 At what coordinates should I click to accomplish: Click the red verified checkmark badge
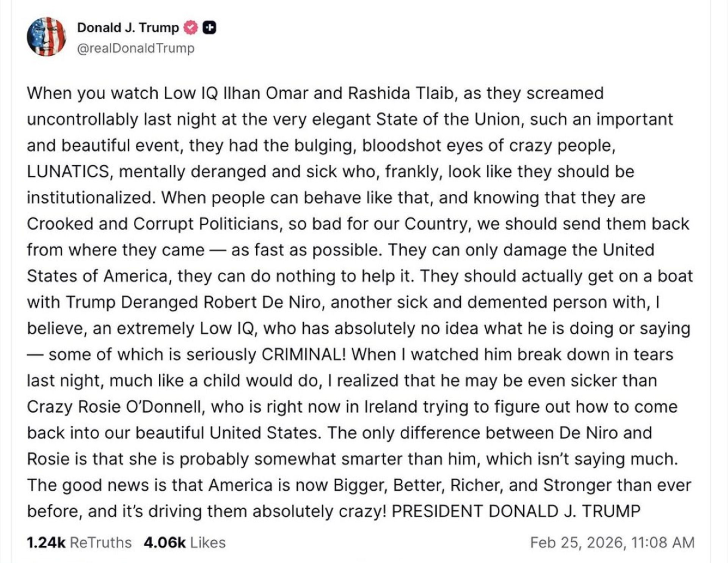191,28
